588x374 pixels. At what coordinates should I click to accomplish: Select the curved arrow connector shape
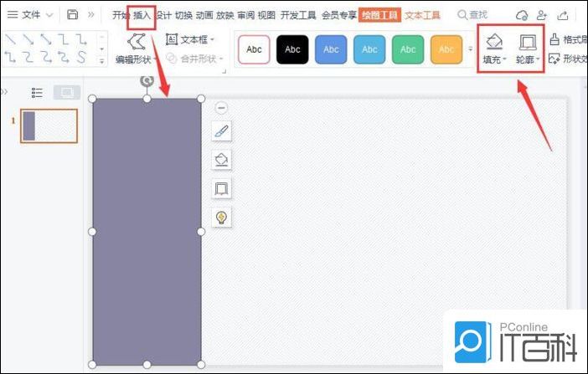click(46, 57)
